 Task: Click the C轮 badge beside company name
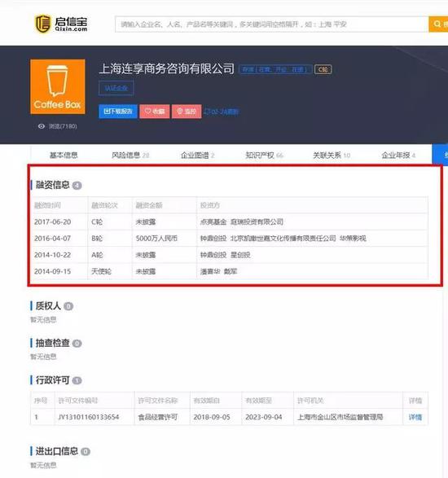click(323, 69)
